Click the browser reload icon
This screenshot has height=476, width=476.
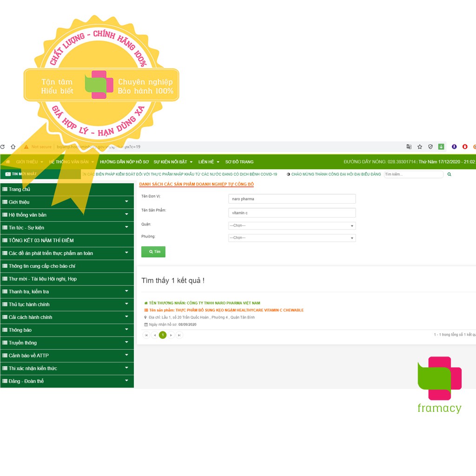pyautogui.click(x=2, y=147)
